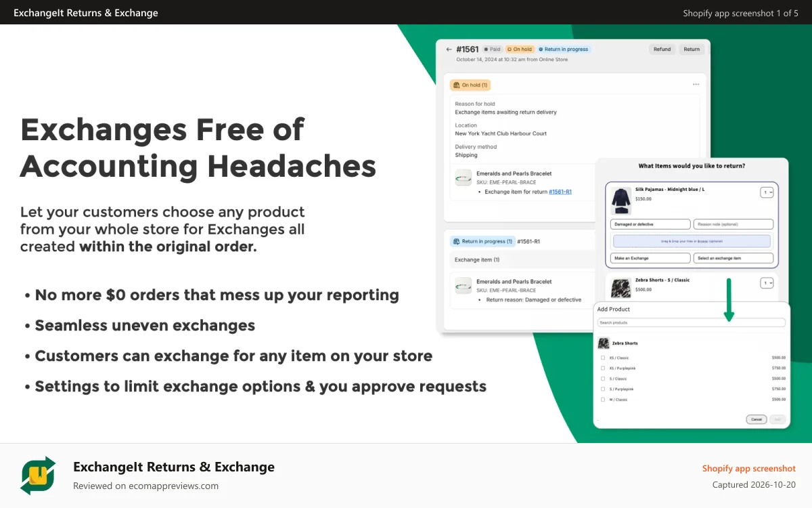Go back using the arrow beside #1561
This screenshot has height=508, width=812.
pos(449,49)
